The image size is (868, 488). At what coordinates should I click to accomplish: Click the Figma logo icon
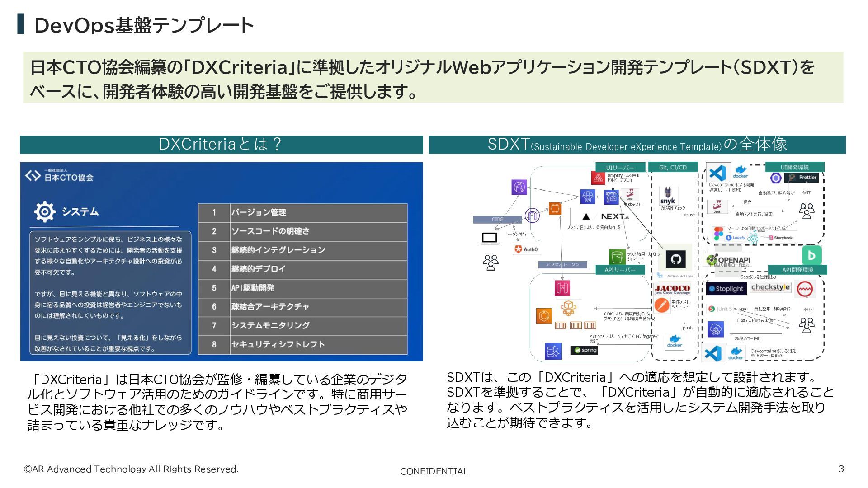coord(718,234)
